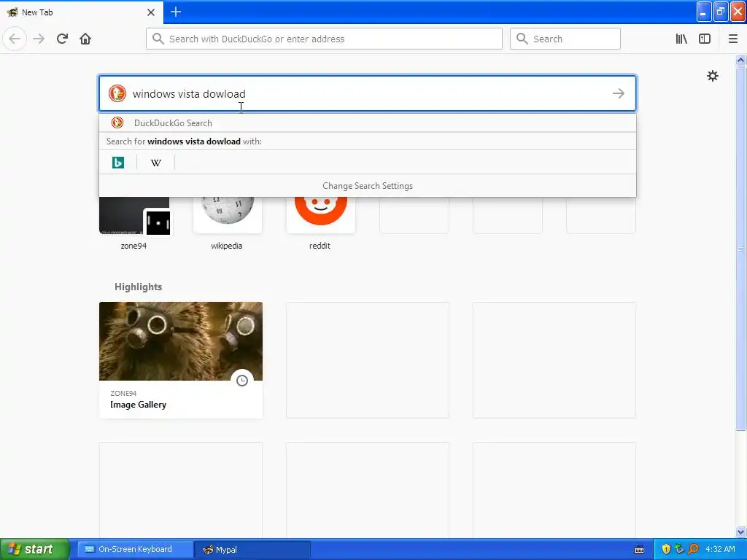Open the hamburger application menu
Screen dimensions: 747x560
(733, 39)
